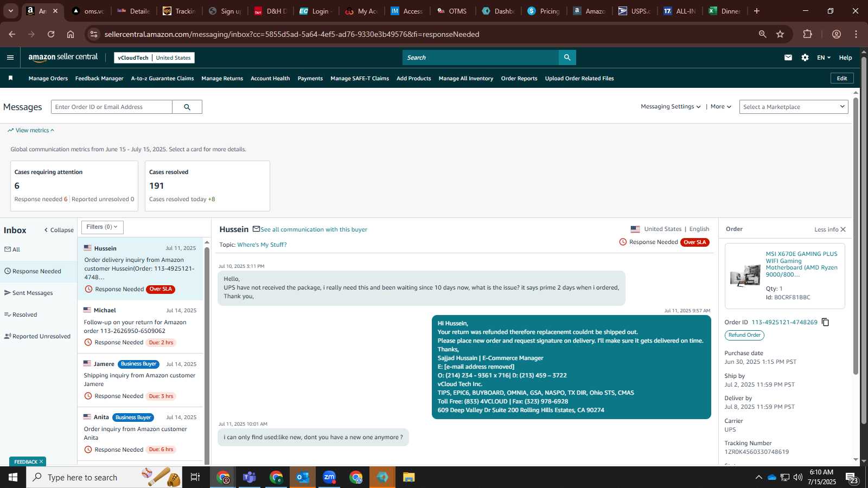The image size is (868, 488).
Task: Click the Order ID or Email search field
Action: [112, 107]
